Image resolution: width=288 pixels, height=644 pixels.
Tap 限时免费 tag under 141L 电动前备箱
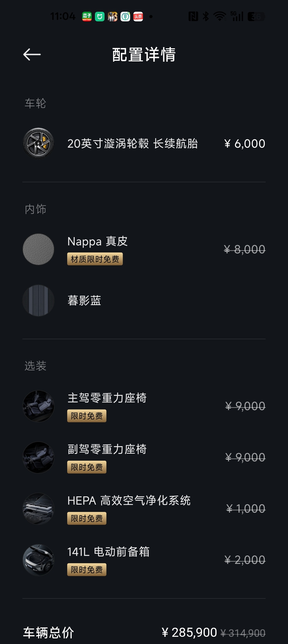coord(87,570)
